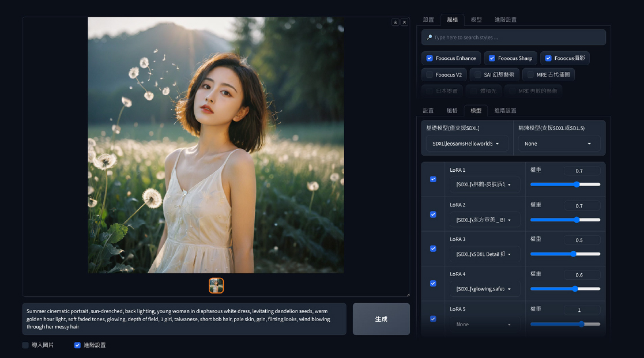Click the LoRA 4 weight value 0.6
This screenshot has height=358, width=644.
(582, 275)
